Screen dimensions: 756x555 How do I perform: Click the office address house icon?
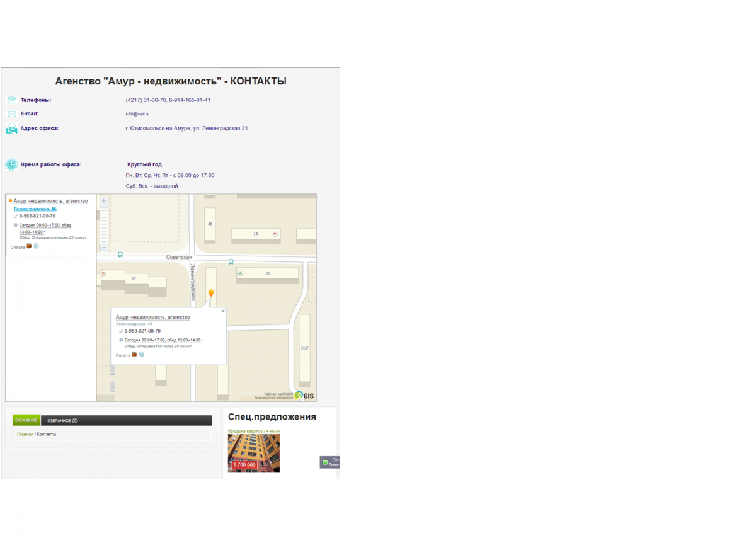click(11, 129)
